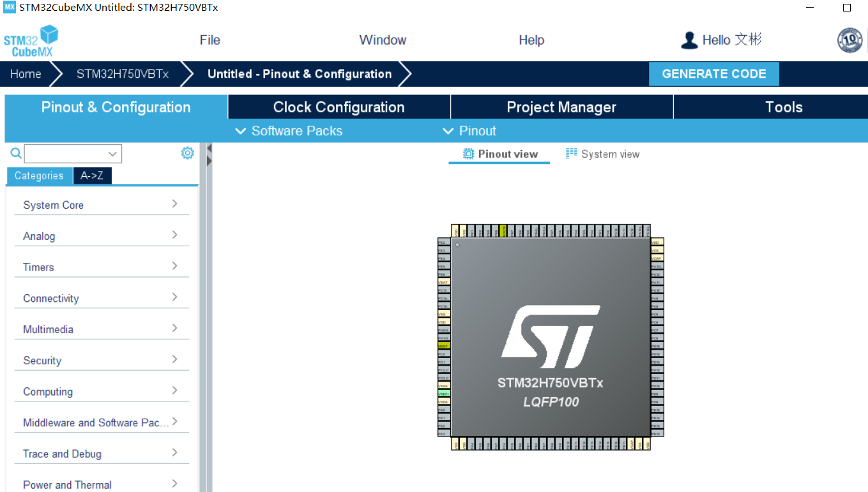The width and height of the screenshot is (868, 492).
Task: Click the search magnifier icon
Action: pos(16,153)
